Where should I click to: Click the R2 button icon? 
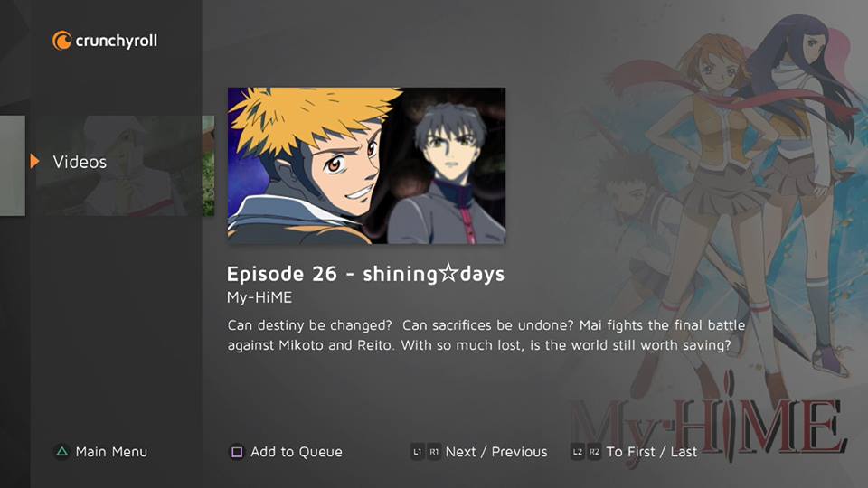point(594,452)
